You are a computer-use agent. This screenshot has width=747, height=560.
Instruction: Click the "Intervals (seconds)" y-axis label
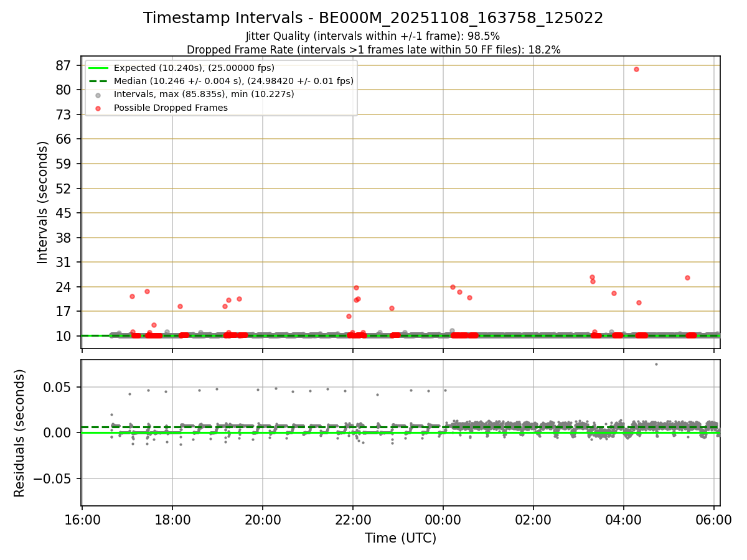click(x=43, y=202)
